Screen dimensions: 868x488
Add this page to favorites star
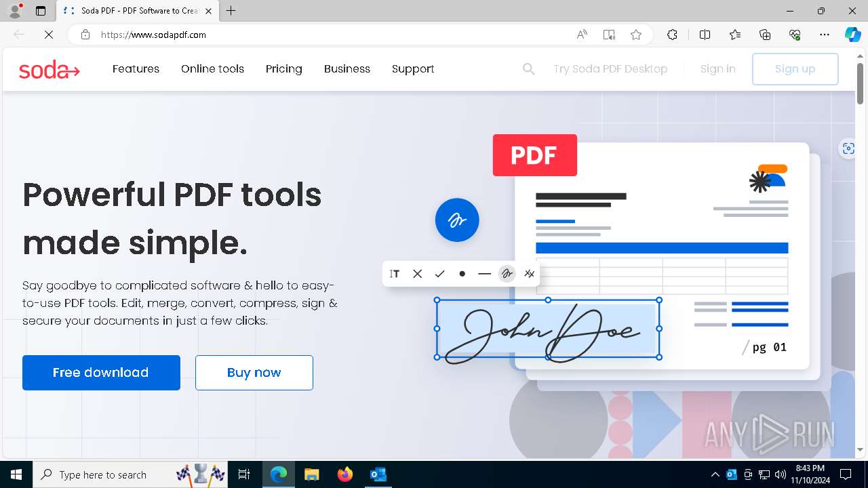point(636,35)
